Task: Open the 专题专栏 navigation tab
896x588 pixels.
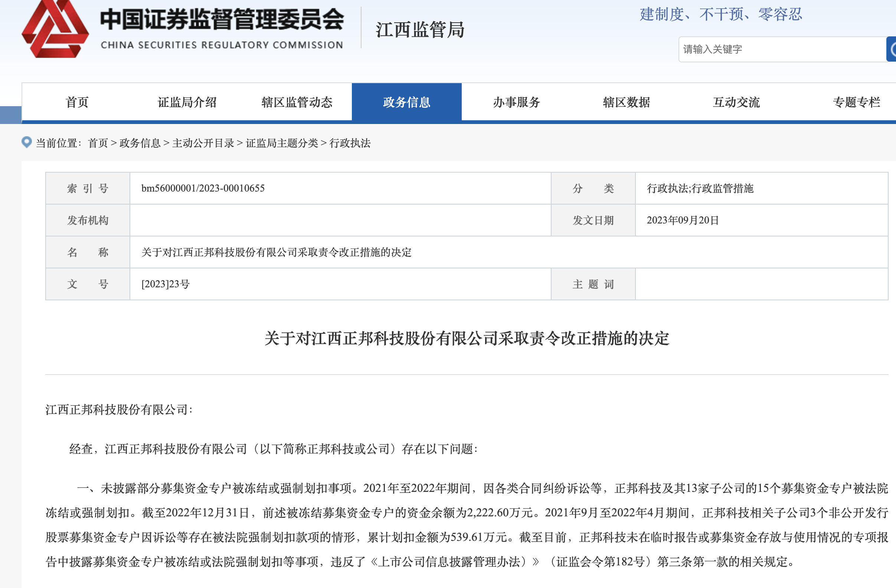Action: pyautogui.click(x=856, y=102)
